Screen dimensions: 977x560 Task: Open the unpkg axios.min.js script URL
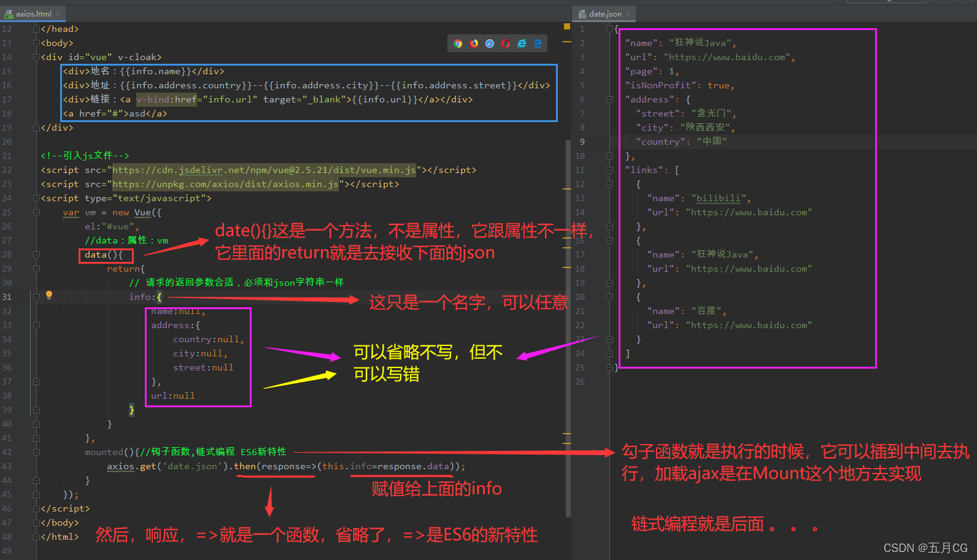coord(225,184)
